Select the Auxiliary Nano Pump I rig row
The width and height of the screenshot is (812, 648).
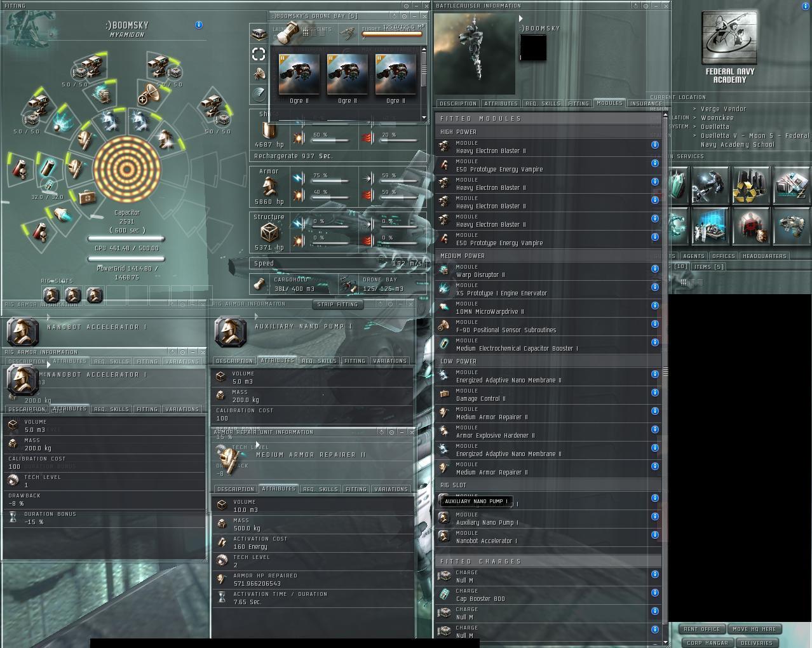pos(548,519)
